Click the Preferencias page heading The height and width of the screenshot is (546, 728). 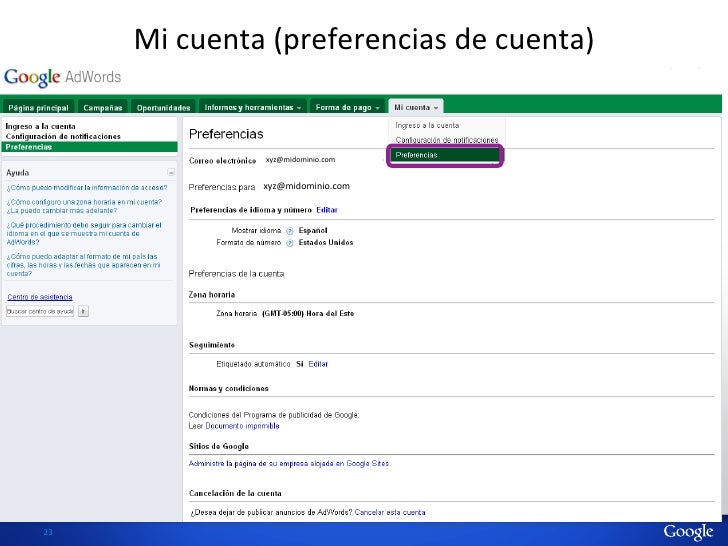pyautogui.click(x=226, y=134)
